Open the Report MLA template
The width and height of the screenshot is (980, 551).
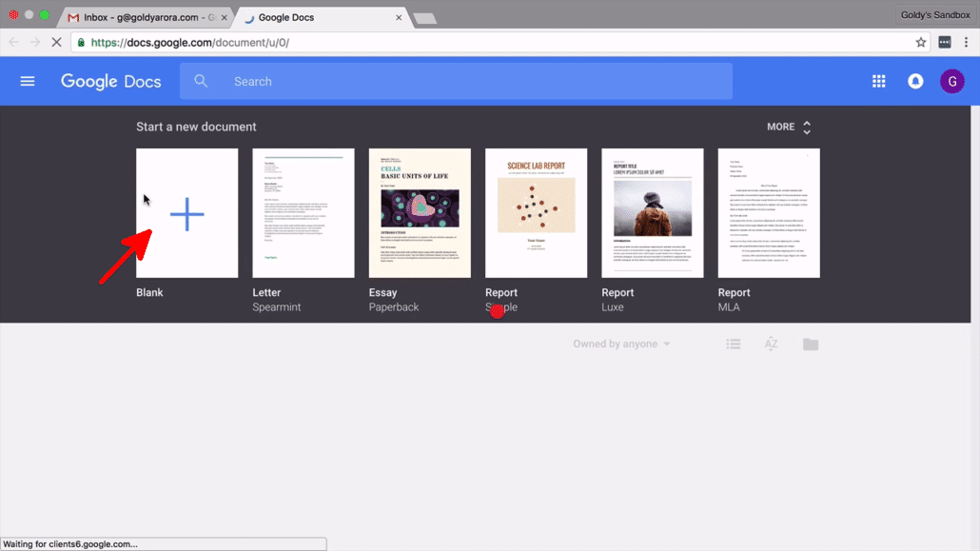[769, 212]
